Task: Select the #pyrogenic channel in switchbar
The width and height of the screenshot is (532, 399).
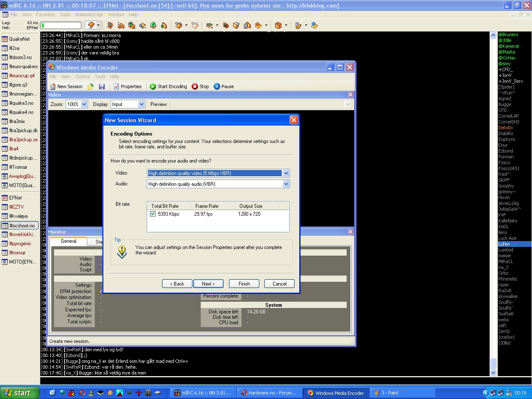Action: pyautogui.click(x=20, y=244)
